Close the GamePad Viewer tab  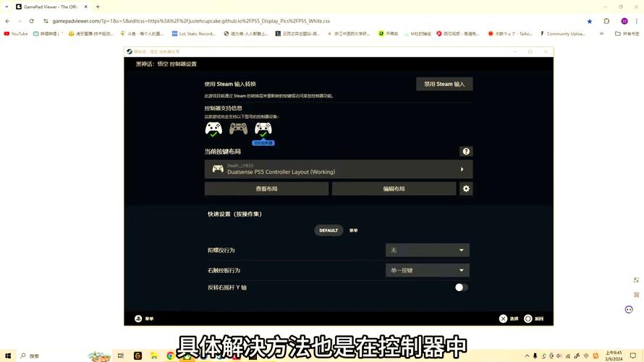(86, 7)
